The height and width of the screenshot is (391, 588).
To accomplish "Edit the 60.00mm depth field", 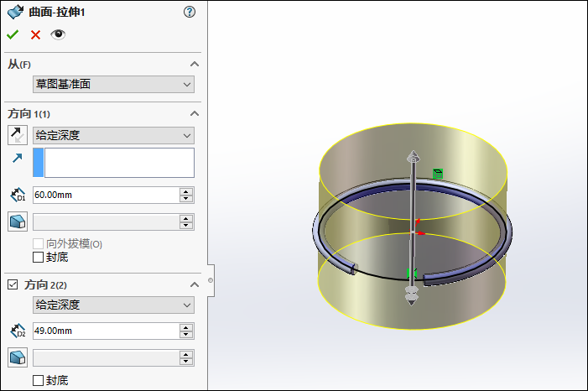I will click(x=107, y=195).
